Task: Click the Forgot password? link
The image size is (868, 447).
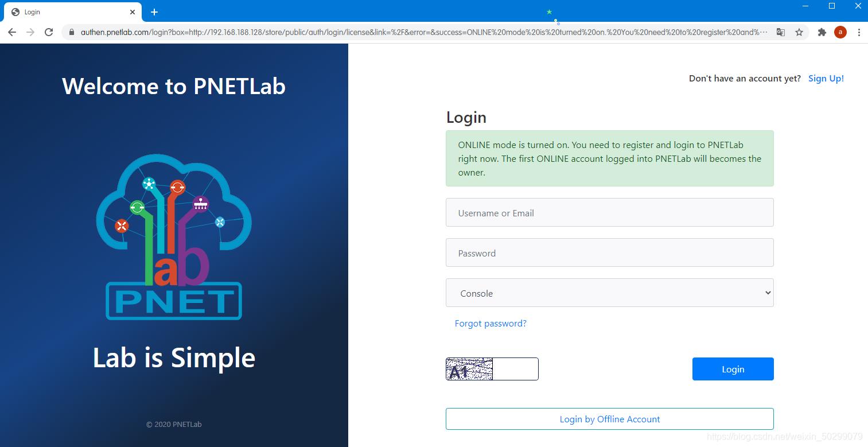Action: (491, 324)
